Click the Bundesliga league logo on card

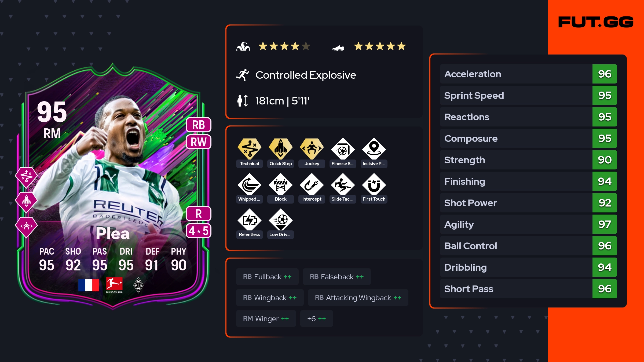114,285
